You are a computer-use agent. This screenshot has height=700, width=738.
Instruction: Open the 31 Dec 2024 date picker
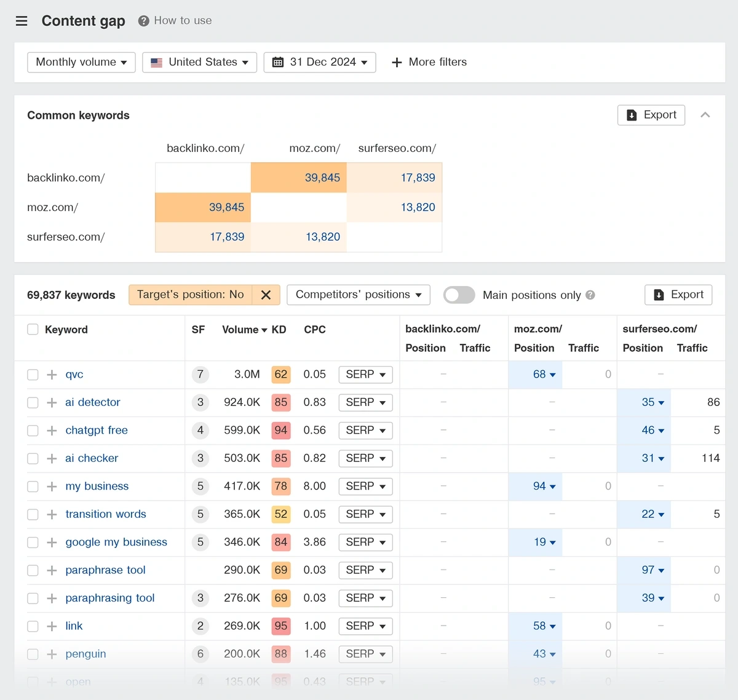click(x=320, y=62)
